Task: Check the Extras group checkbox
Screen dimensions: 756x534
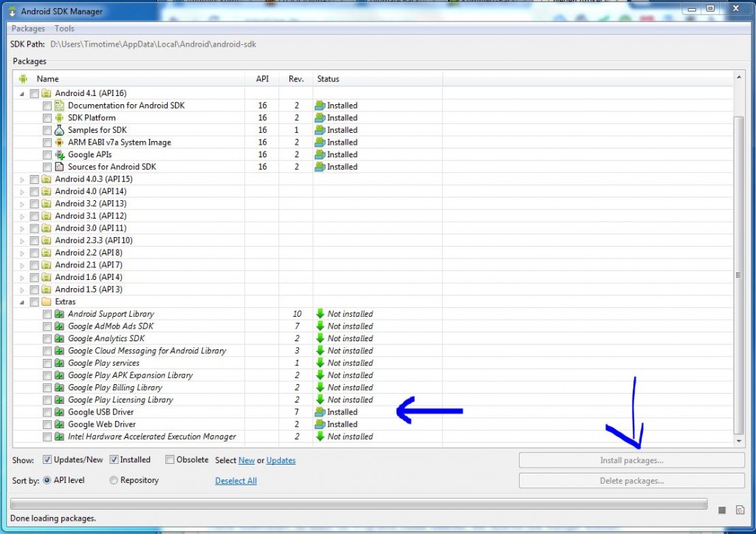Action: point(34,302)
